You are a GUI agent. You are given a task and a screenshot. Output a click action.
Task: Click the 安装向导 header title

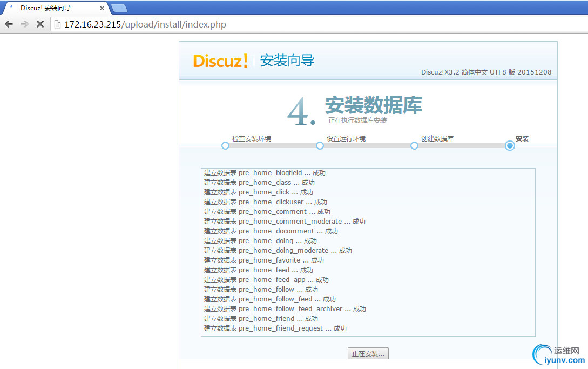287,61
